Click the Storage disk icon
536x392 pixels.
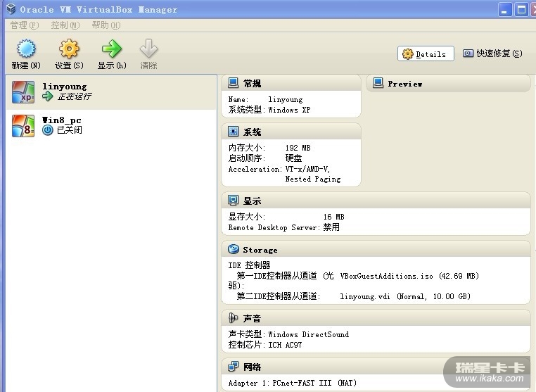coord(234,249)
